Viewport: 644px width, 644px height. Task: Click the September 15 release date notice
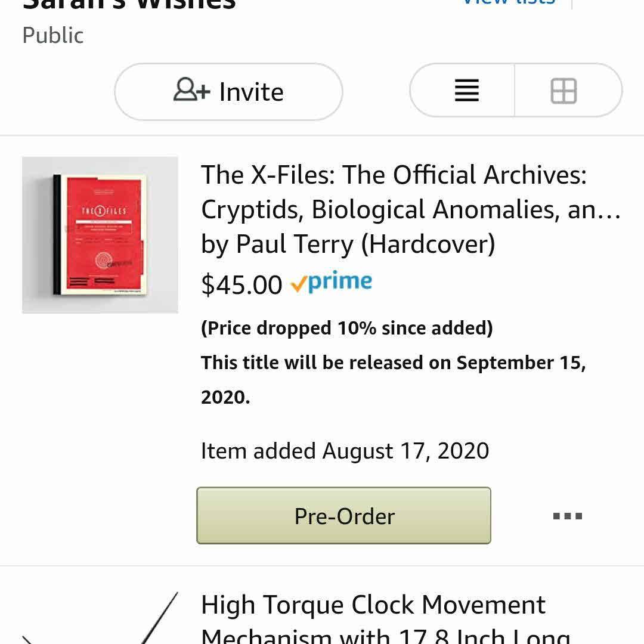point(393,379)
